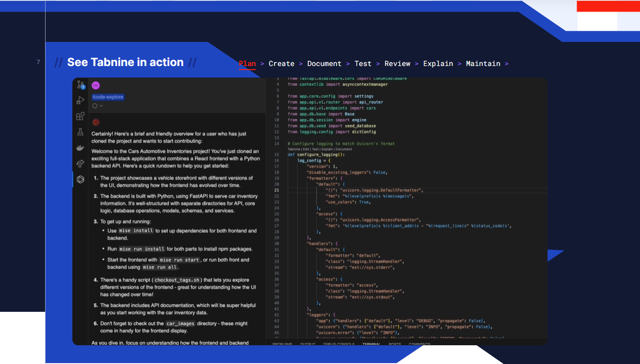Image resolution: width=640 pixels, height=364 pixels.
Task: Click the Edit code lens link
Action: coord(306,149)
